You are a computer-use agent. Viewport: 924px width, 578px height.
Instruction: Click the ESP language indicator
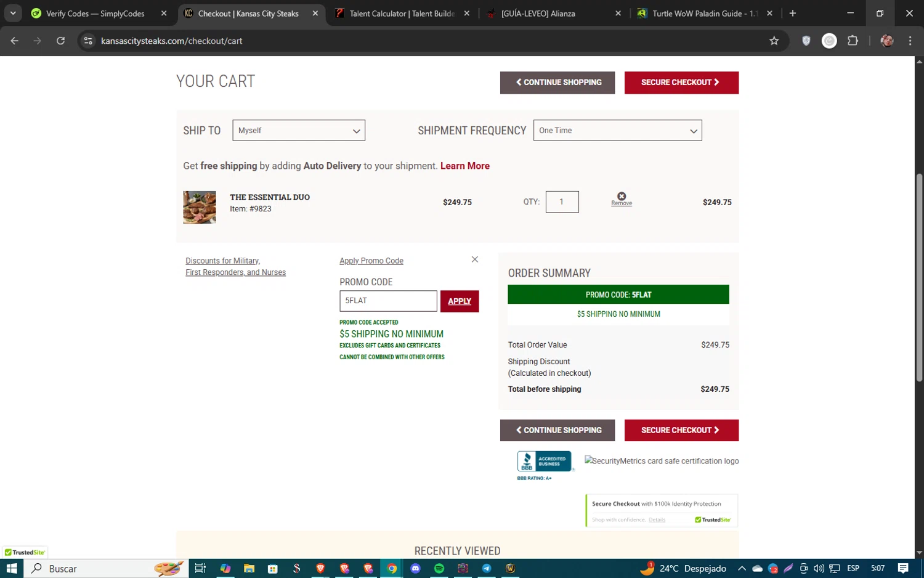853,568
